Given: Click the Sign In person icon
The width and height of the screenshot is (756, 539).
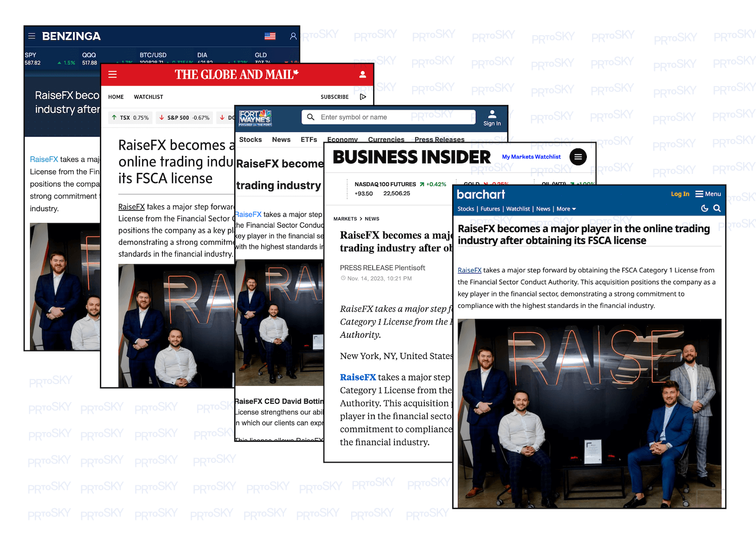Looking at the screenshot, I should click(492, 114).
